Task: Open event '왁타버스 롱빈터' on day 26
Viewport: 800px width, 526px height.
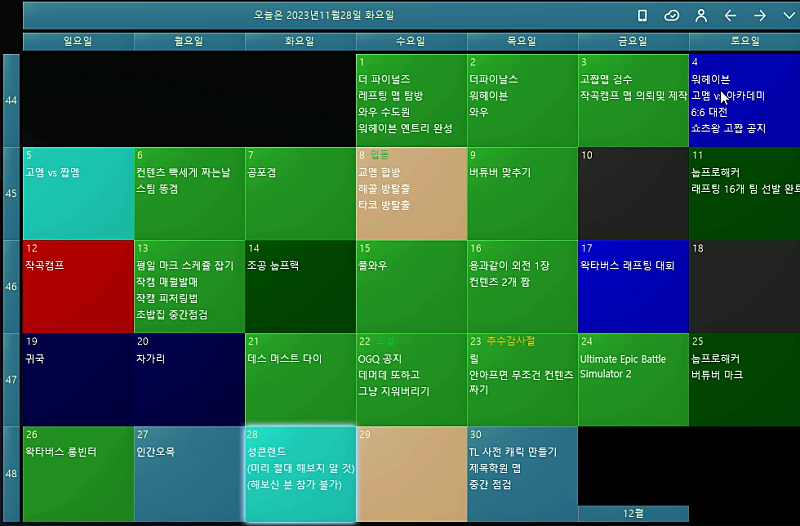Action: 61,452
